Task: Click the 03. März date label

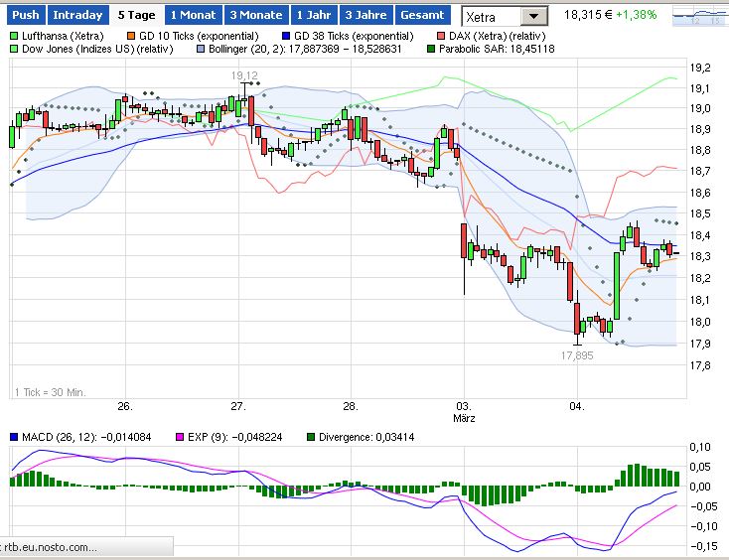Action: [x=464, y=412]
